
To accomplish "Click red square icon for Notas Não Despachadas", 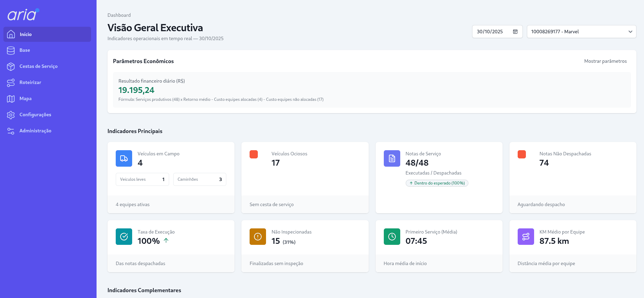I will coord(521,154).
